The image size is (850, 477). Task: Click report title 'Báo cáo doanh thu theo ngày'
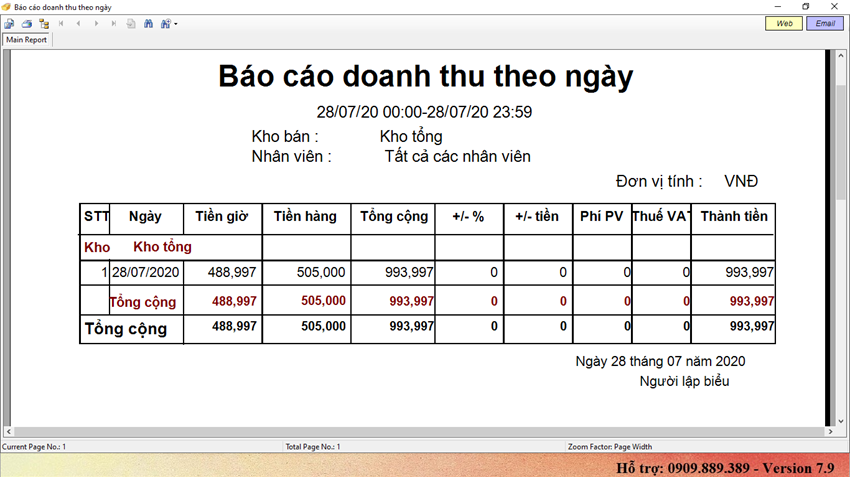click(x=426, y=76)
